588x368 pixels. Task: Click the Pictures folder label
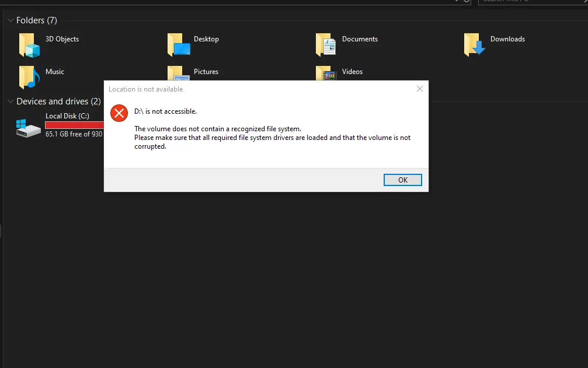[206, 72]
